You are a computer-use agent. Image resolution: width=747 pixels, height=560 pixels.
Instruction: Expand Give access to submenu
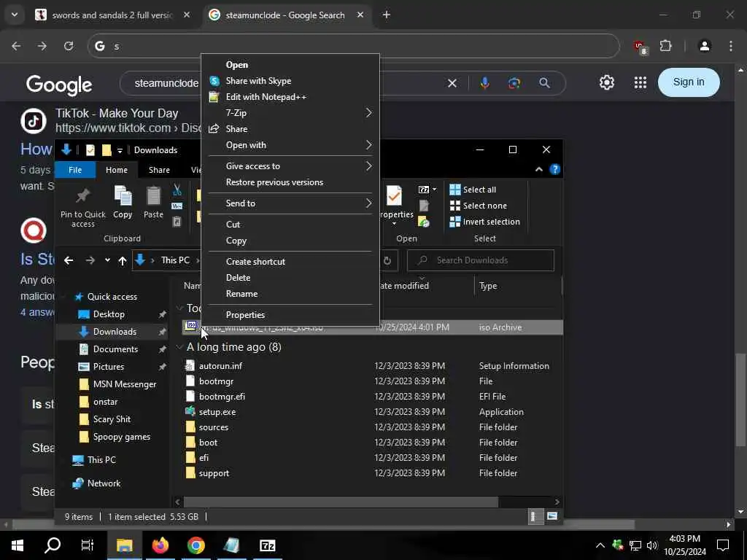(x=290, y=166)
